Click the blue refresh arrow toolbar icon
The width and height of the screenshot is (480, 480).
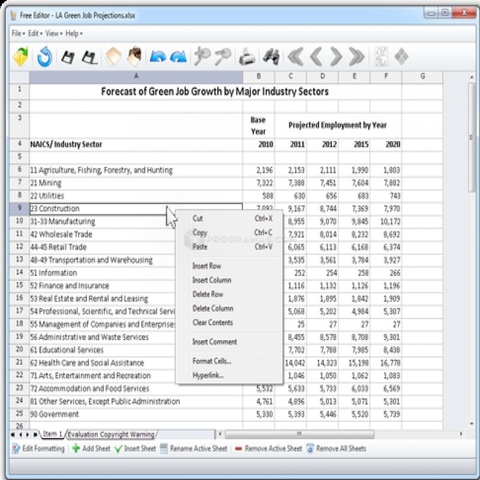45,57
